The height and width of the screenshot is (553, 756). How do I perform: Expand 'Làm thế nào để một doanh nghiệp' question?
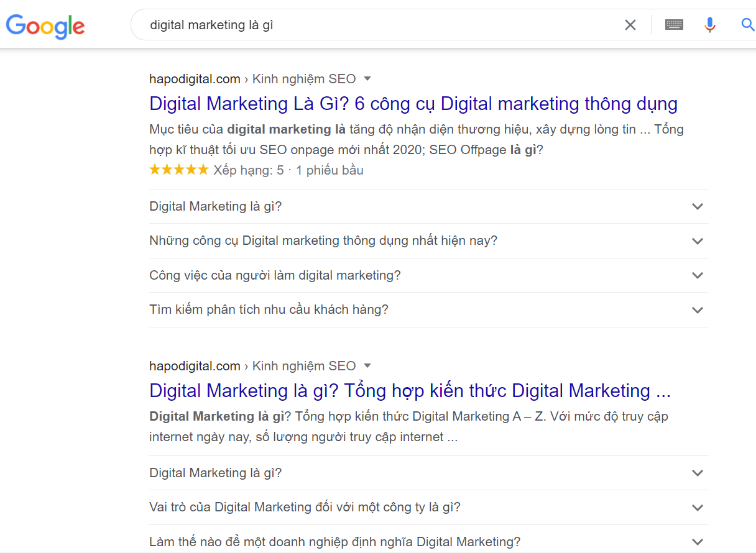pyautogui.click(x=429, y=542)
